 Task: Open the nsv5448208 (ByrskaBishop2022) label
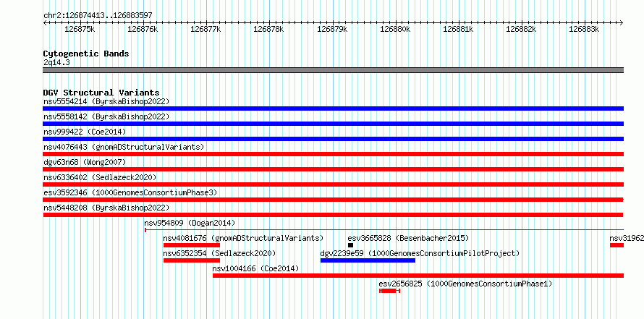point(106,208)
